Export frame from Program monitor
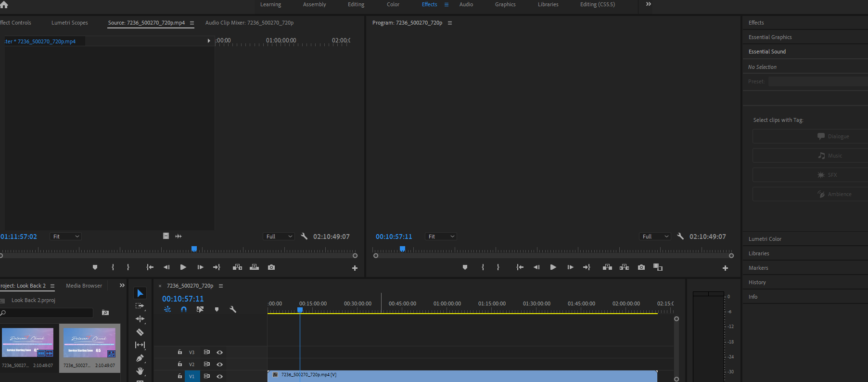The image size is (868, 382). click(641, 267)
